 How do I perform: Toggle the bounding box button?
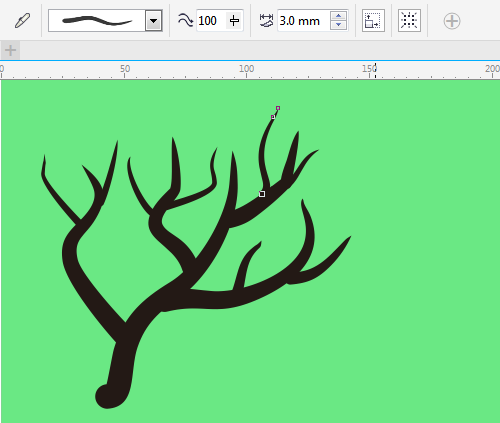click(409, 21)
